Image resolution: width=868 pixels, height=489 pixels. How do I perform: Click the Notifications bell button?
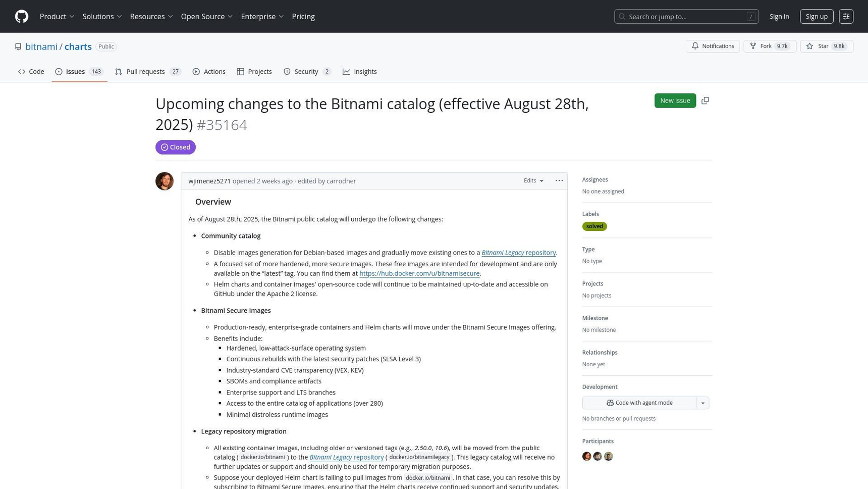tap(713, 46)
